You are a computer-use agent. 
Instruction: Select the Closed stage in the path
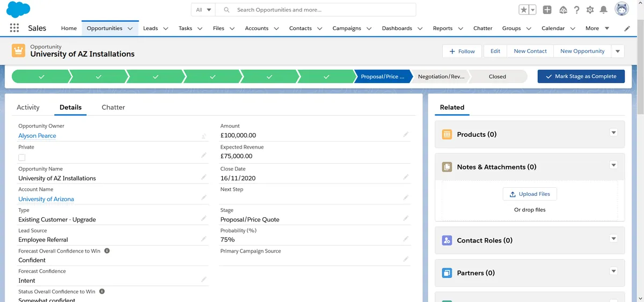pos(498,77)
